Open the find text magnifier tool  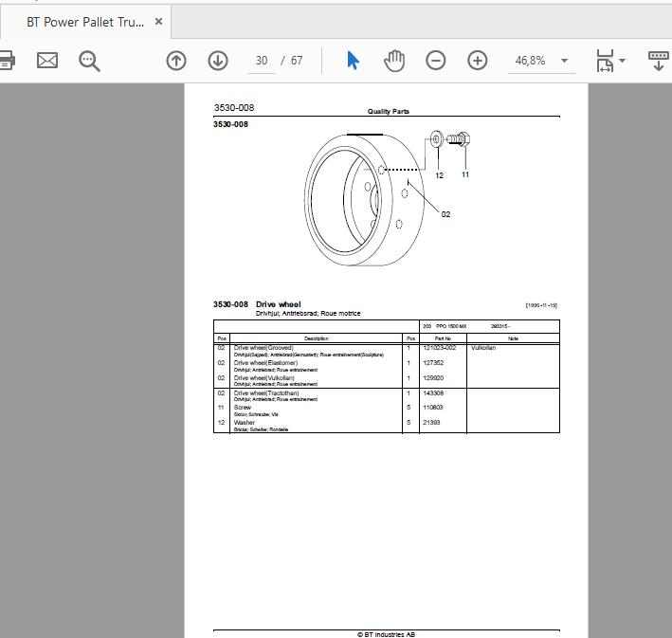click(89, 61)
